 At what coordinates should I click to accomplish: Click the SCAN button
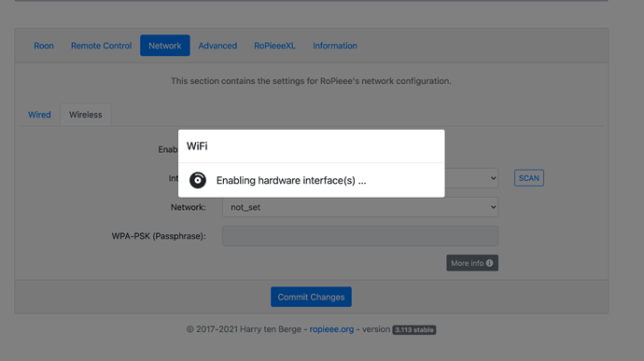tap(528, 178)
